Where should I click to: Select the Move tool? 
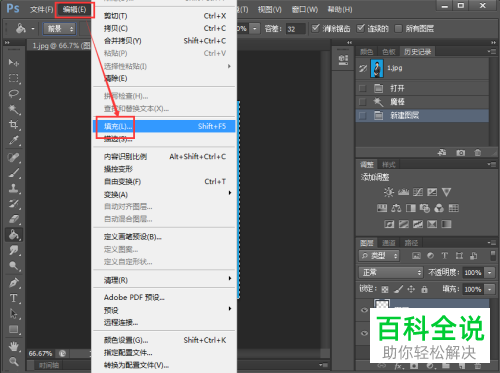pyautogui.click(x=14, y=62)
